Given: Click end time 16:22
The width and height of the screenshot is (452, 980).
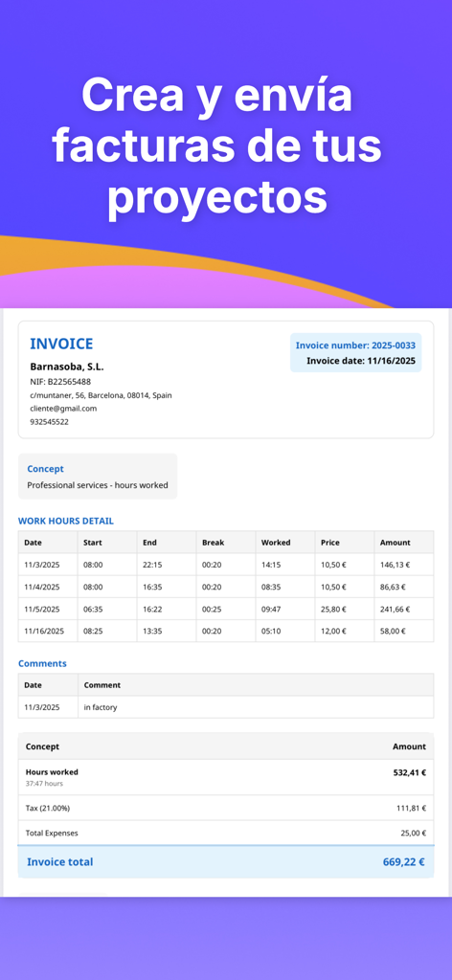Looking at the screenshot, I should [152, 610].
